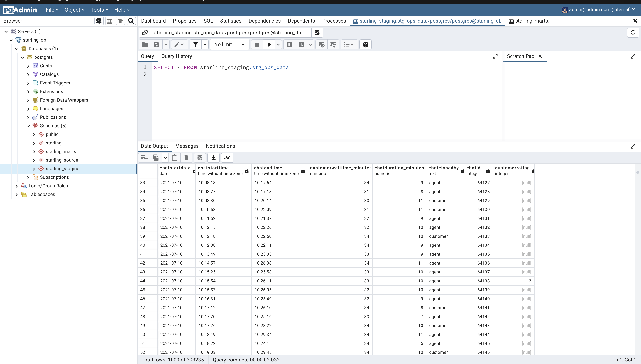
Task: Open the Help question mark icon
Action: pos(365,44)
